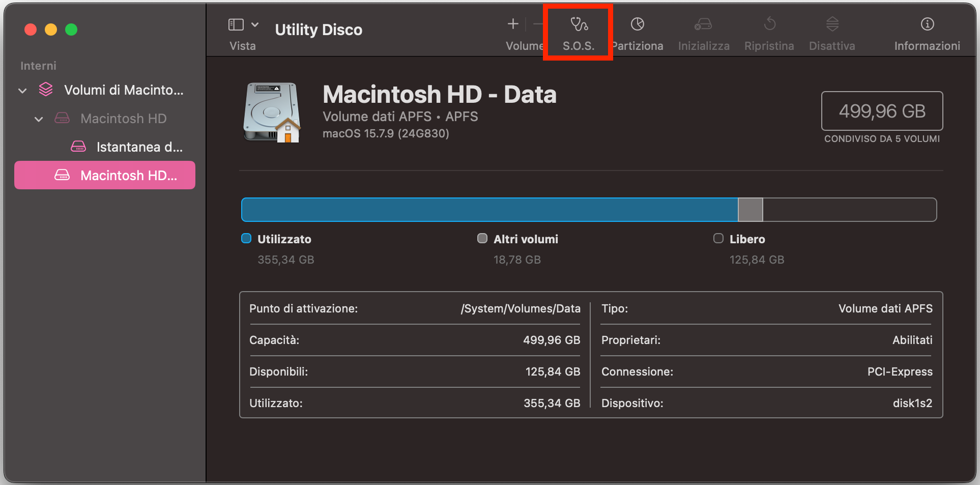This screenshot has height=485, width=980.
Task: Click the blue Utilizzato legend swatch
Action: tap(246, 239)
